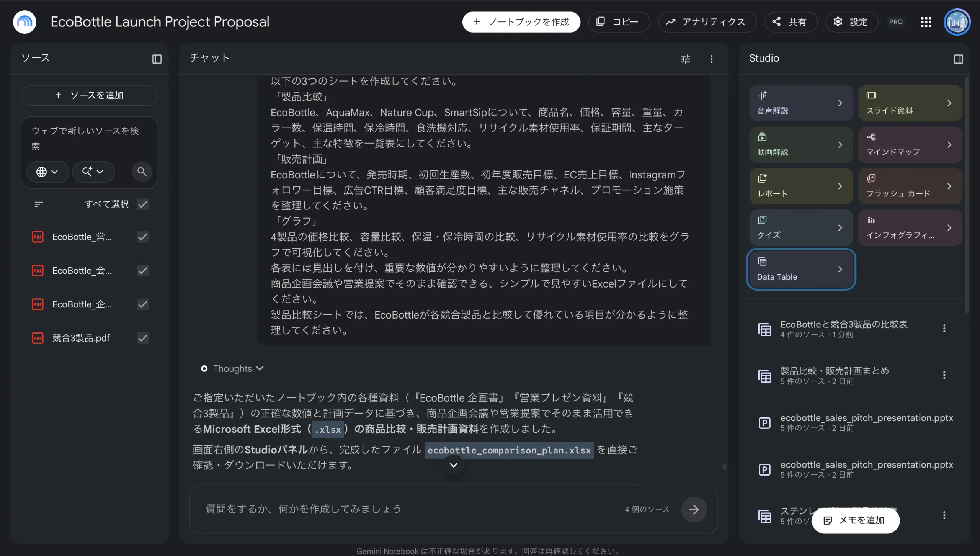
Task: Expand Data Table options chevron
Action: pyautogui.click(x=840, y=269)
